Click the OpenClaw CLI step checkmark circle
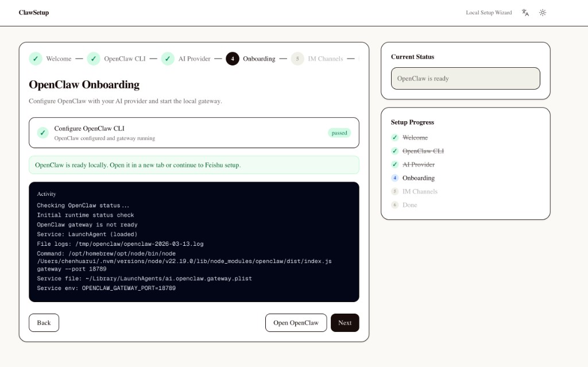This screenshot has width=588, height=367. click(94, 59)
